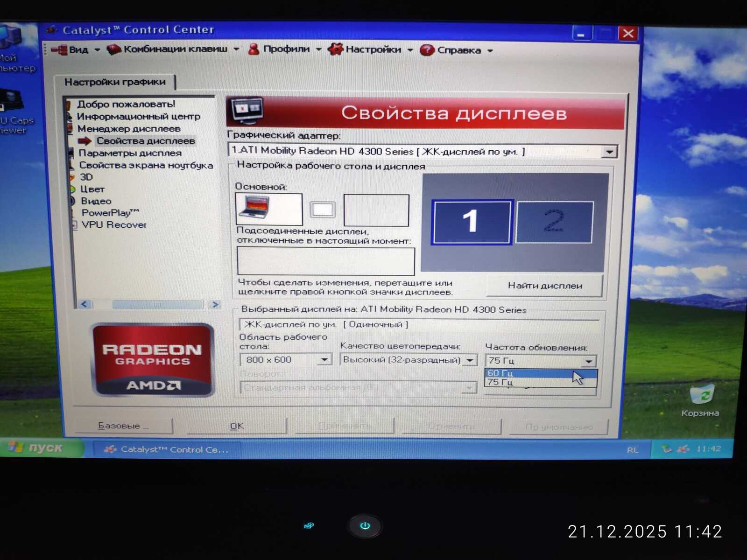Click the Свойства дисплеев header monitor icon
The width and height of the screenshot is (747, 560).
tap(247, 111)
